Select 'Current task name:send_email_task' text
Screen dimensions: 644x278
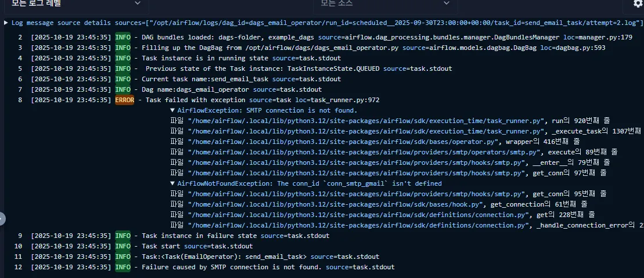[205, 79]
